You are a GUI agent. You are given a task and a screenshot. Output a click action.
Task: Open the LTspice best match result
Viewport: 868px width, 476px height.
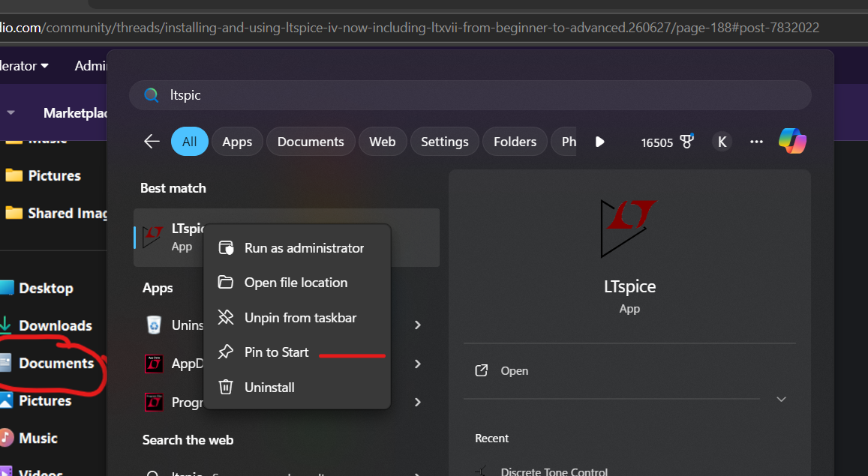click(x=286, y=237)
